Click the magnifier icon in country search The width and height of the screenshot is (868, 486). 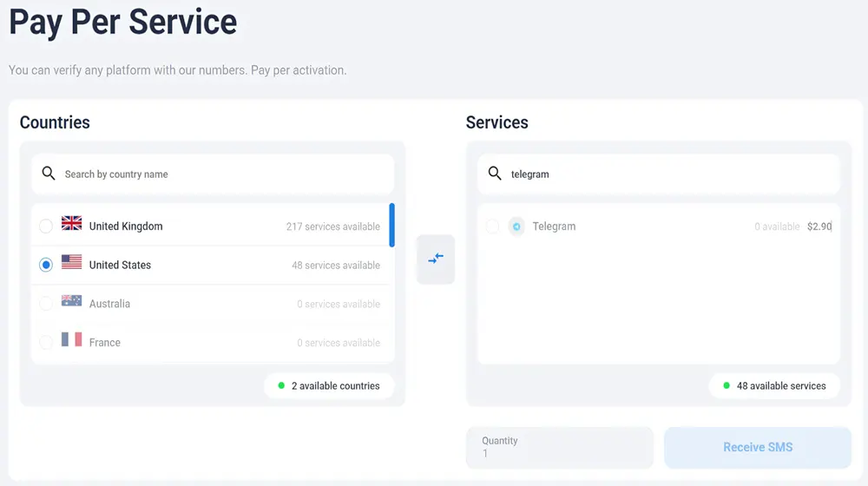click(49, 174)
